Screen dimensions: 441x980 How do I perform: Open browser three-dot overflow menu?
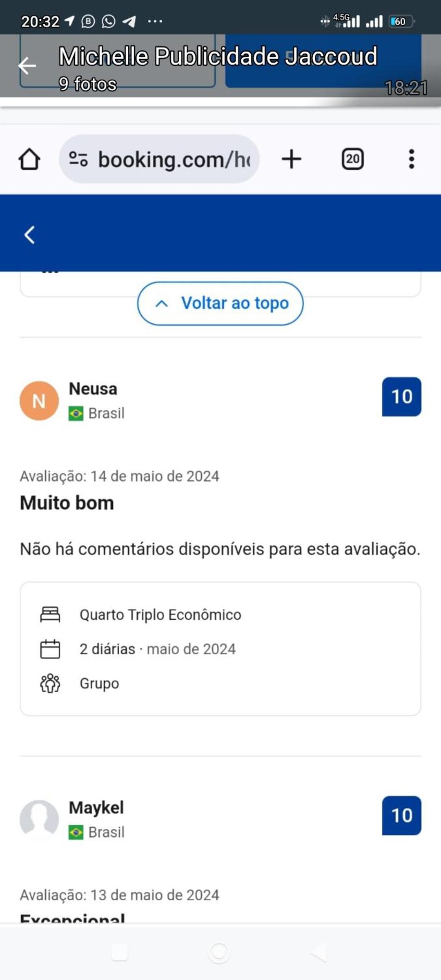point(411,159)
